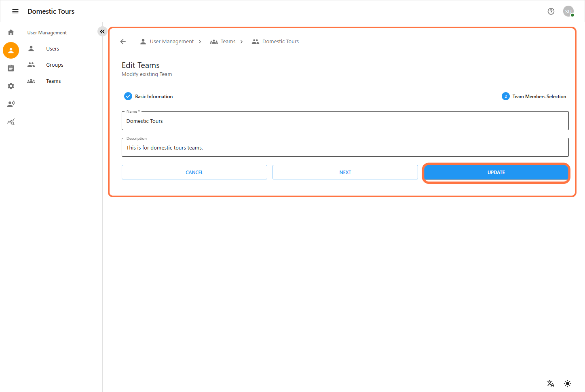Open Users in User Management menu
The width and height of the screenshot is (585, 392).
pyautogui.click(x=53, y=49)
